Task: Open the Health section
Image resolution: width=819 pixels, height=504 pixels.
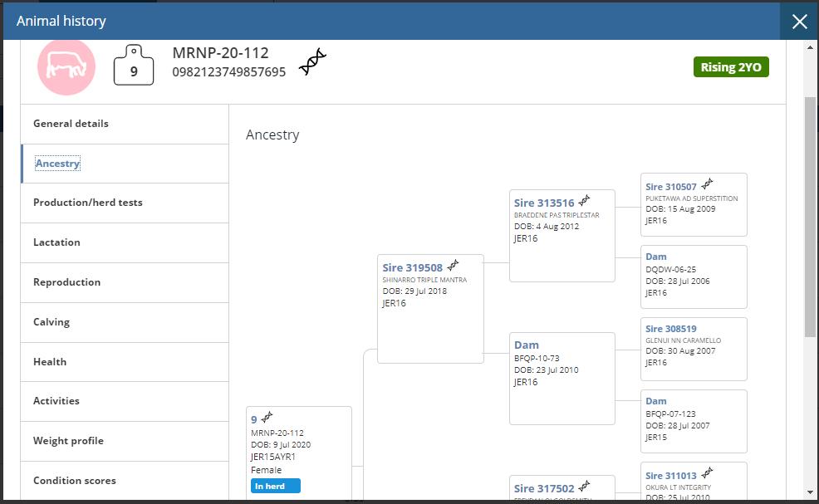Action: (50, 362)
